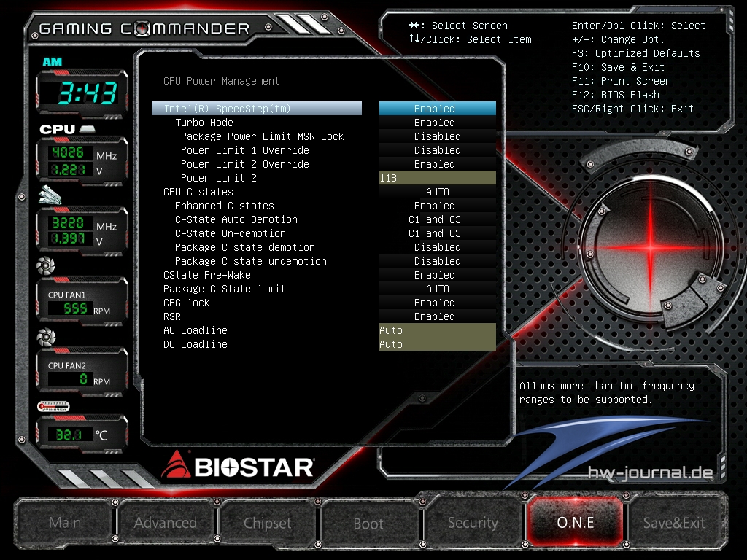Select Power Limit 1 Override label
747x560 pixels.
(x=245, y=150)
